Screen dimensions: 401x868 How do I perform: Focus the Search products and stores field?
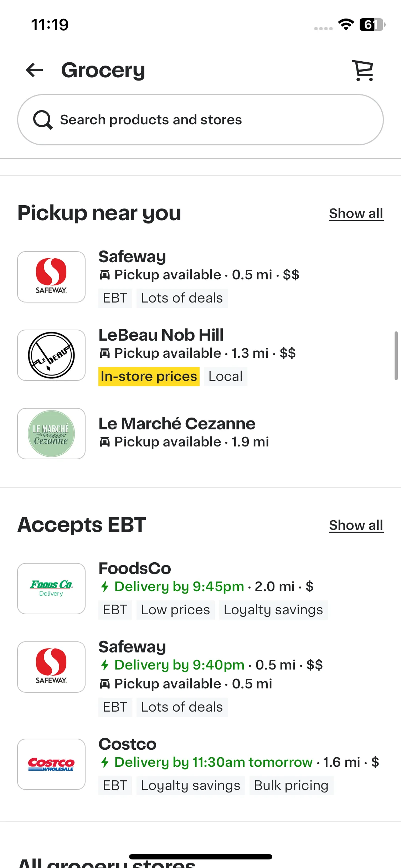pyautogui.click(x=200, y=120)
